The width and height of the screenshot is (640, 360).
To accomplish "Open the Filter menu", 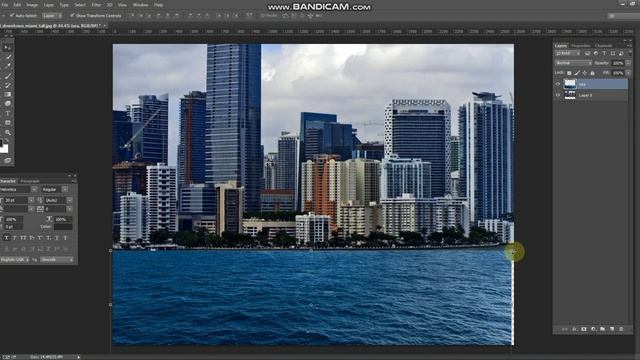I will click(96, 5).
